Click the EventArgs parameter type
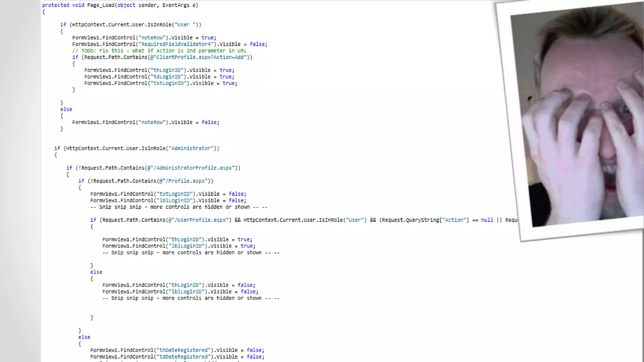 tap(176, 5)
